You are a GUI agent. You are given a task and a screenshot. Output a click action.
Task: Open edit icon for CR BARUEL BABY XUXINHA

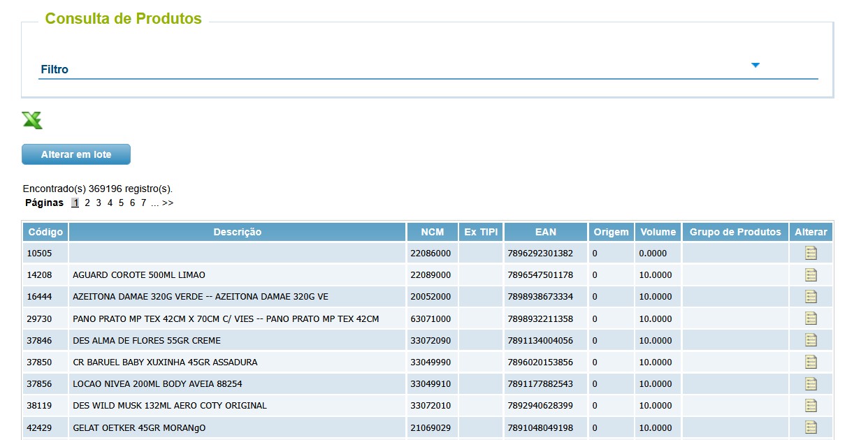click(x=811, y=362)
